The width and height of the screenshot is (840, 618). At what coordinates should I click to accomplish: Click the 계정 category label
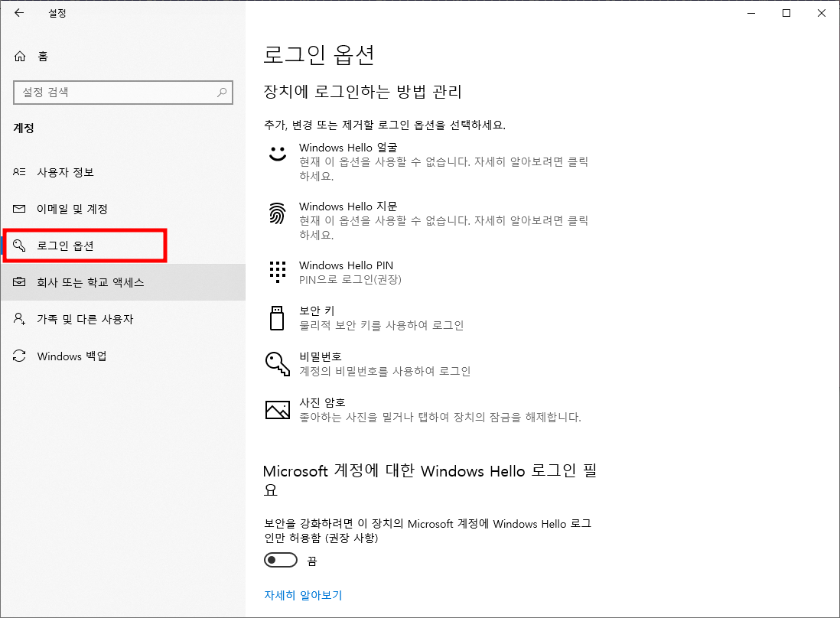(x=24, y=128)
